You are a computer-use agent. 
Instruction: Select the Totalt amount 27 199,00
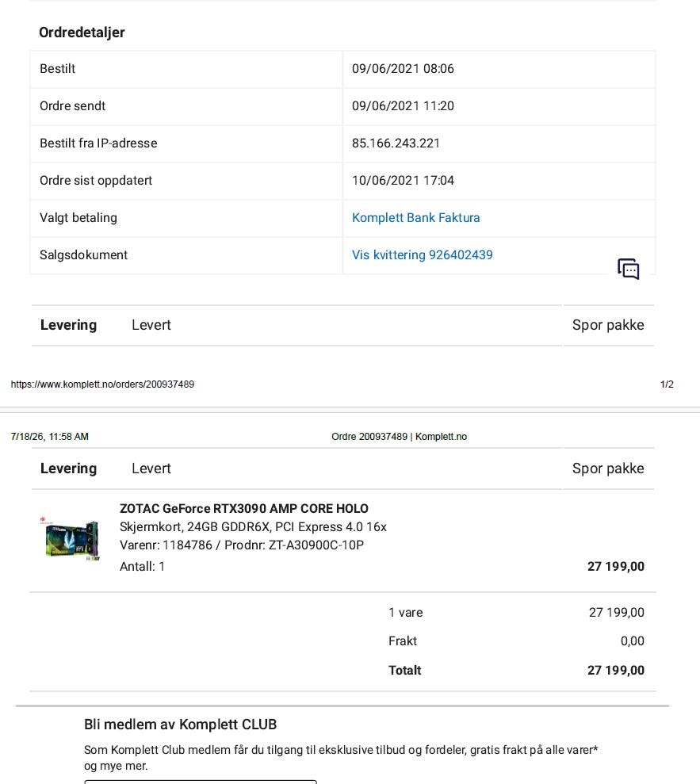click(615, 671)
